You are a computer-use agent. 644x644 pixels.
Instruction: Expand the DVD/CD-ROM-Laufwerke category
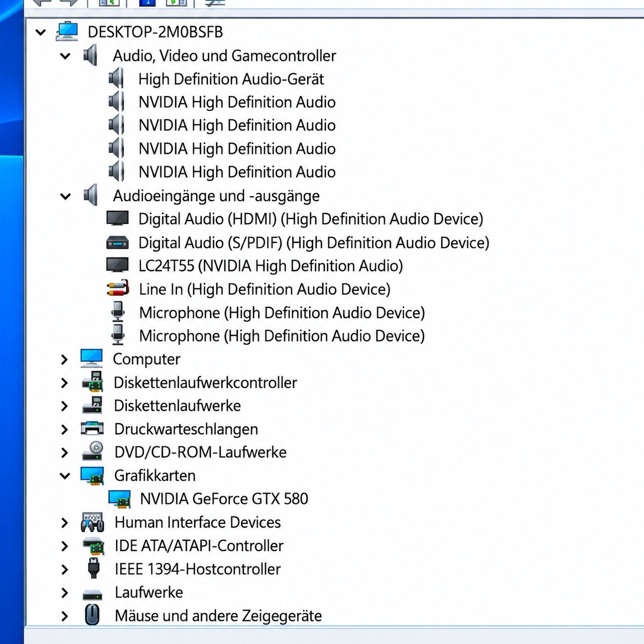[64, 452]
